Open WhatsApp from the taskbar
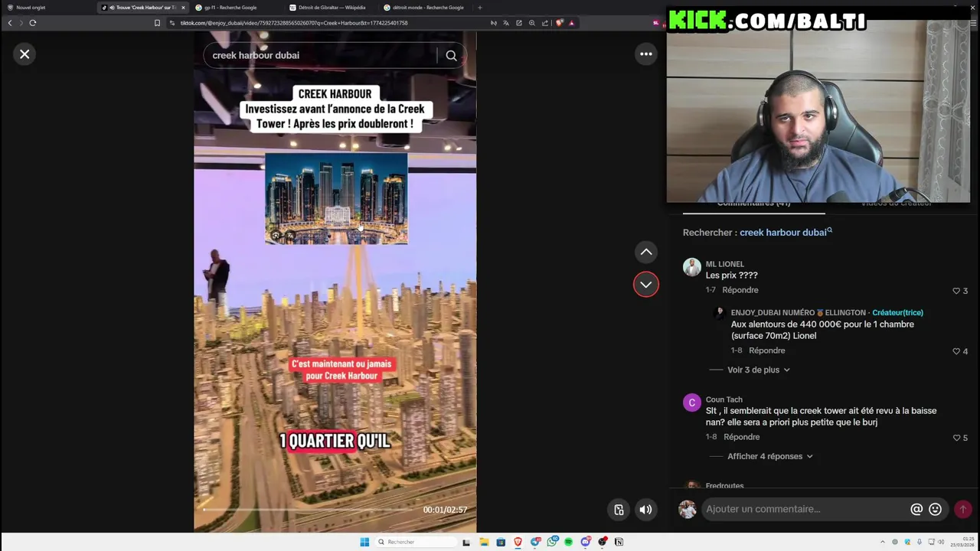 [552, 542]
